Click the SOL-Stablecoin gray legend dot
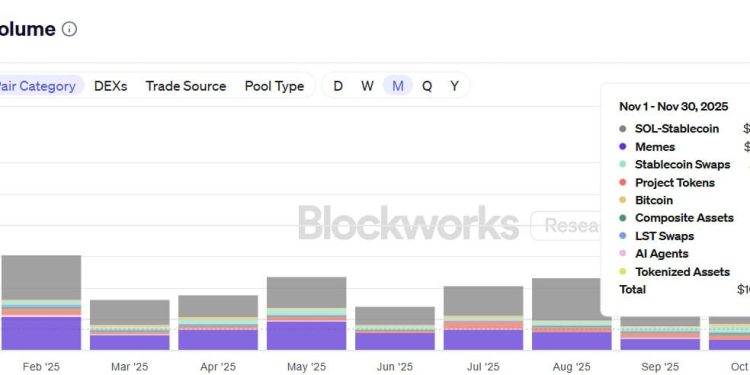 point(622,129)
